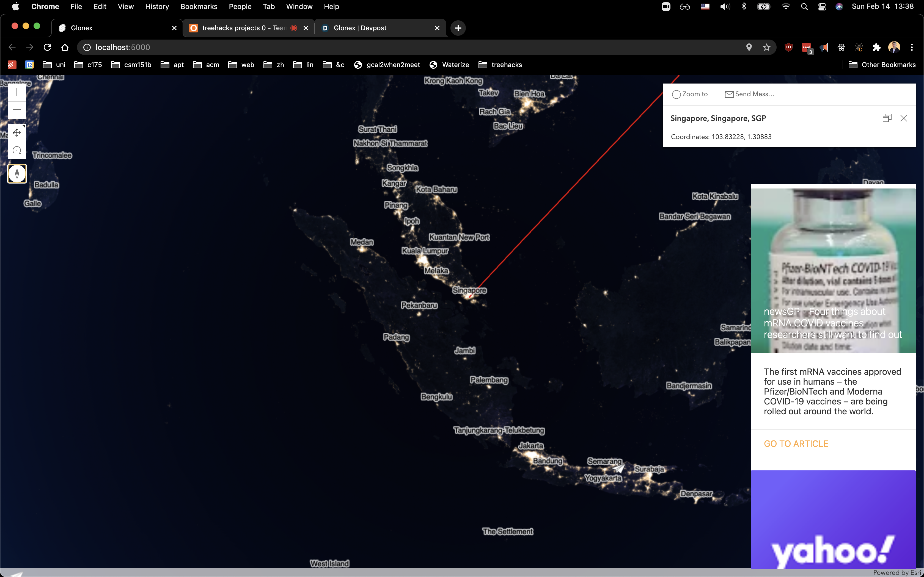This screenshot has width=924, height=577.
Task: Open the treehacks bookmarks folder
Action: pyautogui.click(x=500, y=65)
